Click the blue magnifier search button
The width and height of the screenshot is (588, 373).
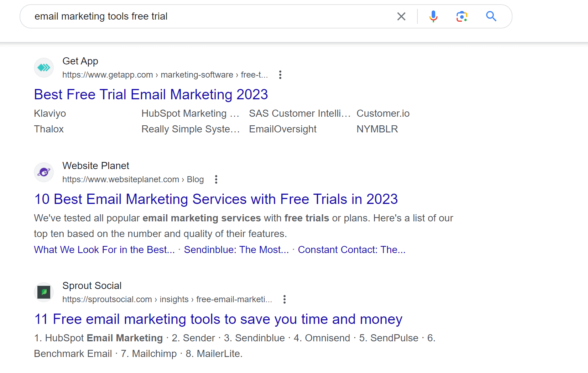coord(491,16)
